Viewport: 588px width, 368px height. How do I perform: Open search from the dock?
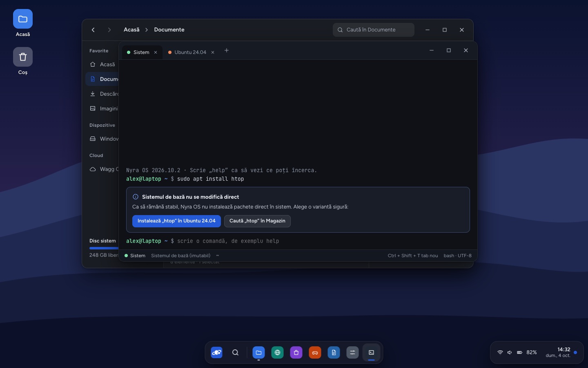[236, 352]
